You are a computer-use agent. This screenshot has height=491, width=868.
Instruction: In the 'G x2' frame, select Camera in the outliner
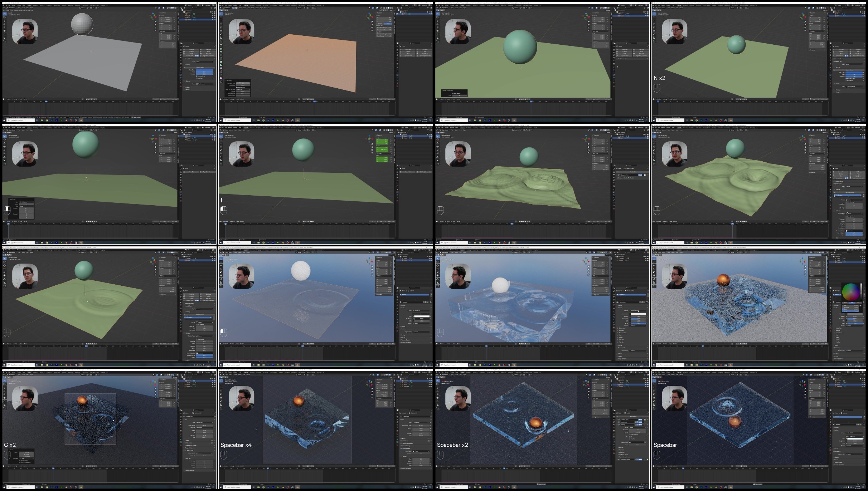pos(189,381)
